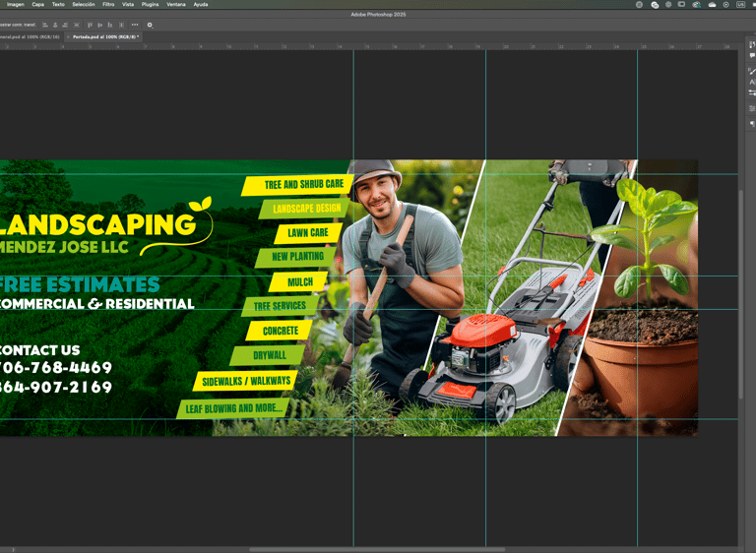This screenshot has width=756, height=553.
Task: Select the 'TREE SERVICES' label on canvas
Action: click(280, 306)
